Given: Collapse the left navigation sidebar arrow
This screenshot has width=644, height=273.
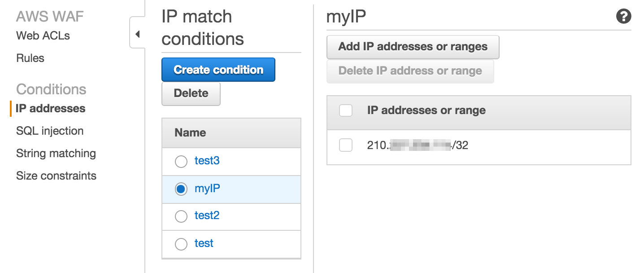Looking at the screenshot, I should [x=137, y=34].
